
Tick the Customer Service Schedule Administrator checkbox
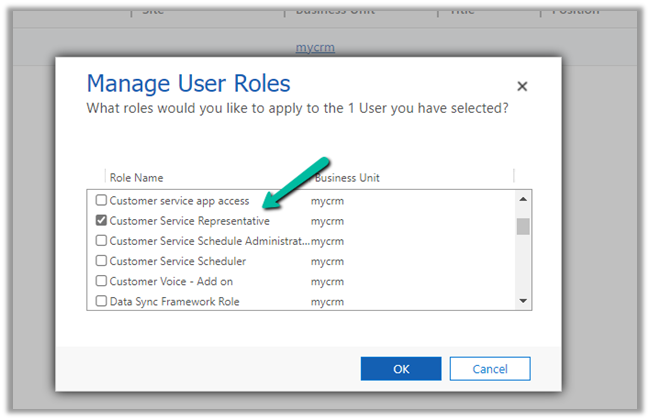tap(101, 241)
